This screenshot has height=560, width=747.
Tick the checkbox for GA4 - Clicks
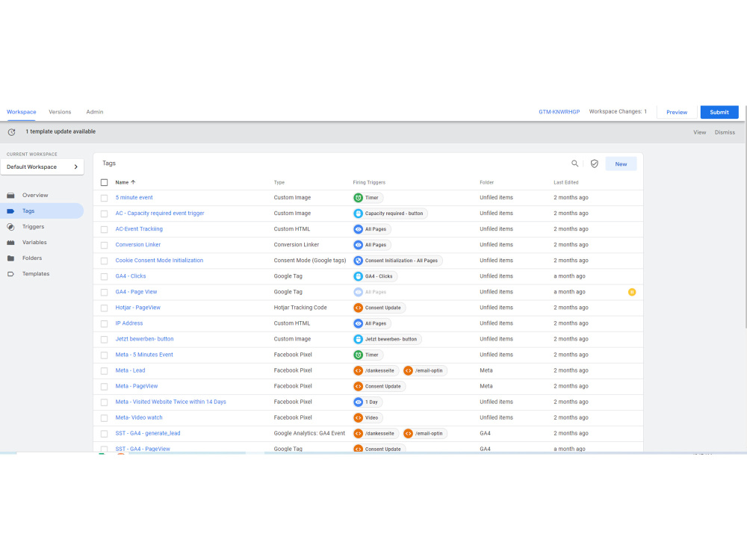105,276
